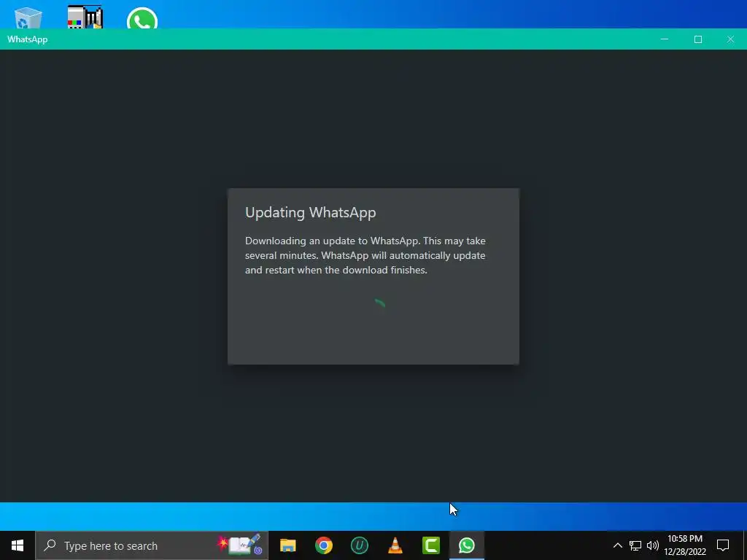Click the search highlights illustration in the search box

point(241,545)
